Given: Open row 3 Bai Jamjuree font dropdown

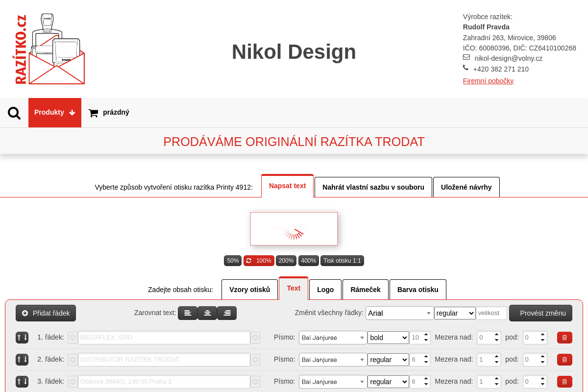Looking at the screenshot, I should tap(333, 381).
